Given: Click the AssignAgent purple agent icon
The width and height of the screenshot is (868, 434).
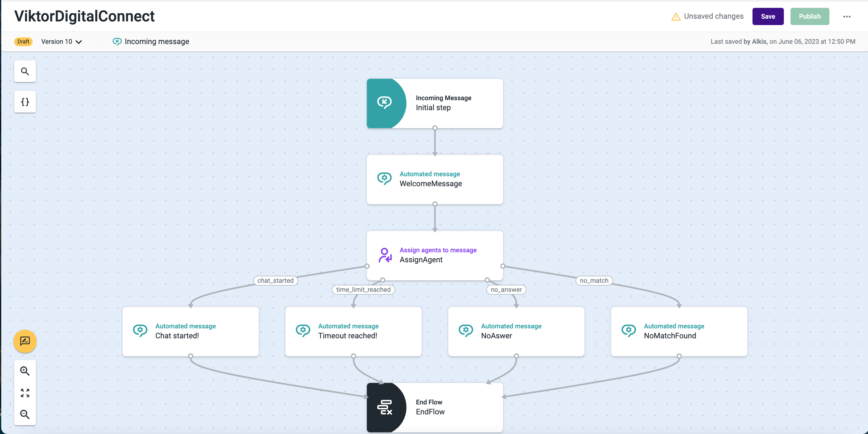Looking at the screenshot, I should pos(385,255).
